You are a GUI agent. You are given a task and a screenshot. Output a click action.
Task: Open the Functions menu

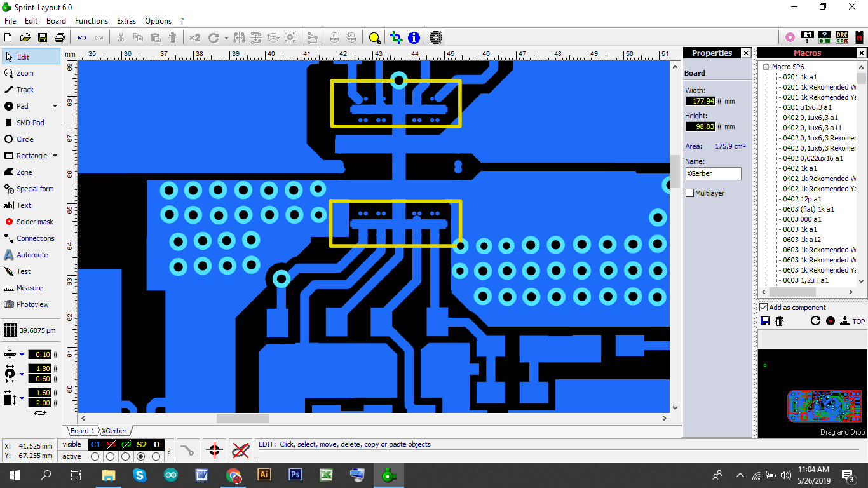(92, 21)
